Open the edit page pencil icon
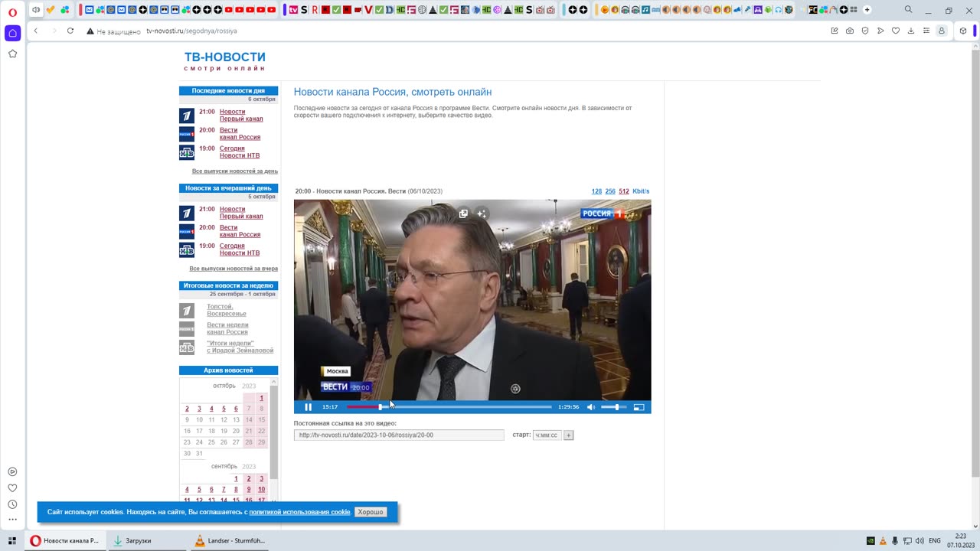Screen dimensions: 980x551 point(835,31)
